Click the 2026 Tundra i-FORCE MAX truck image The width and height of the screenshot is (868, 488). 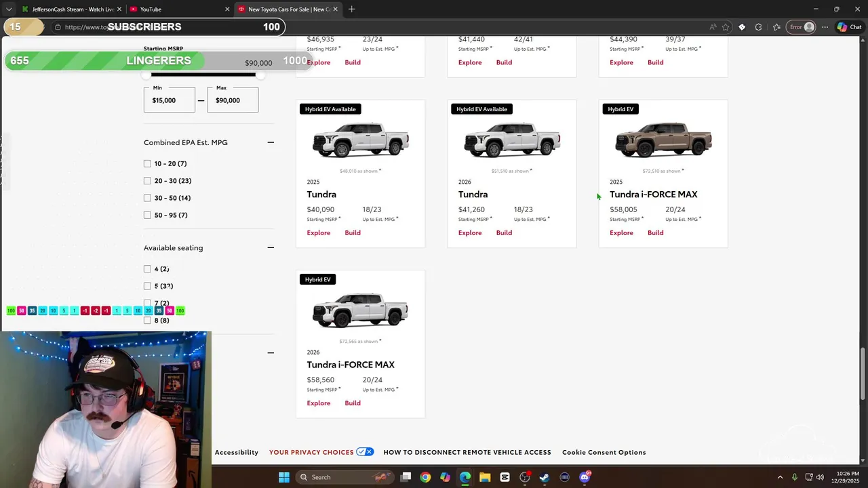point(361,310)
